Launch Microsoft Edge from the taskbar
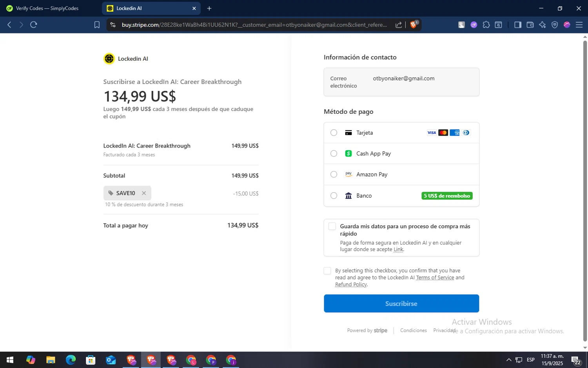Screen dimensions: 588x368 pyautogui.click(x=71, y=360)
